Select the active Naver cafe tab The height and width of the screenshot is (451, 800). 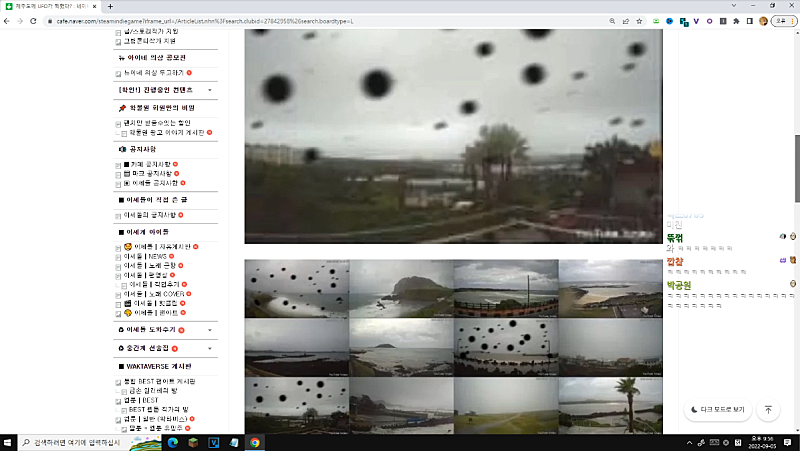click(51, 7)
